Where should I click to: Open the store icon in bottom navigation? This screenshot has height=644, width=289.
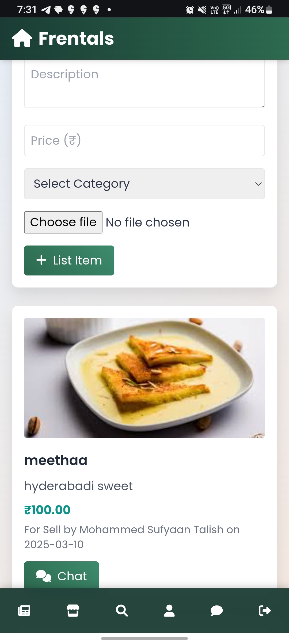73,611
